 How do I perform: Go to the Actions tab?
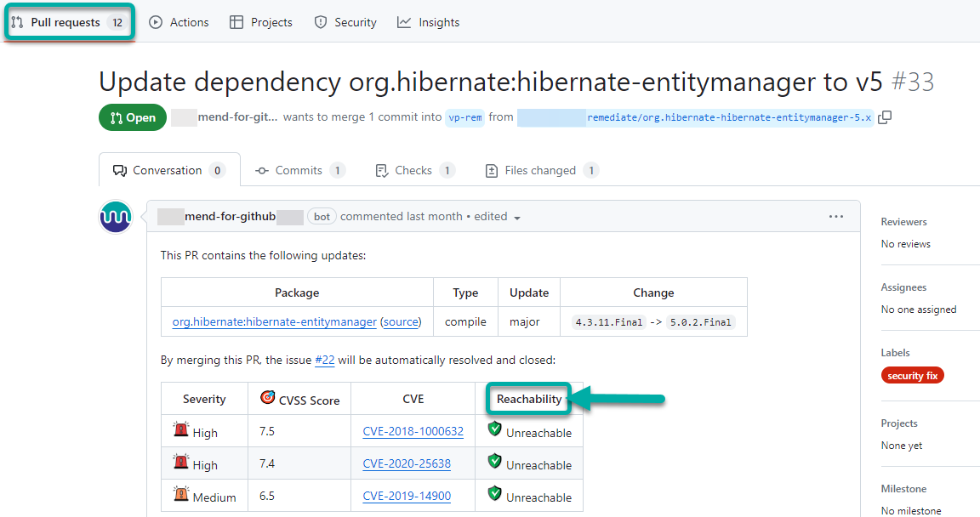pos(179,23)
